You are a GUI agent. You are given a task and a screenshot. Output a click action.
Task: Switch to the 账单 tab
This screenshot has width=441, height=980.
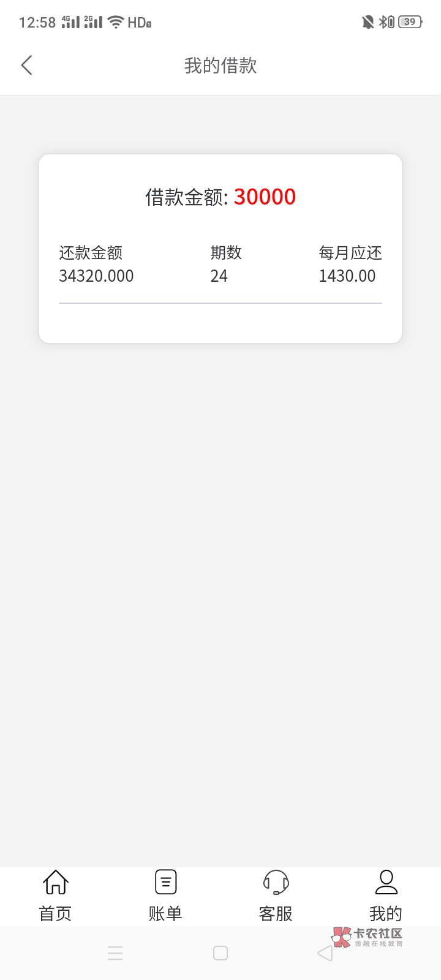tap(165, 913)
